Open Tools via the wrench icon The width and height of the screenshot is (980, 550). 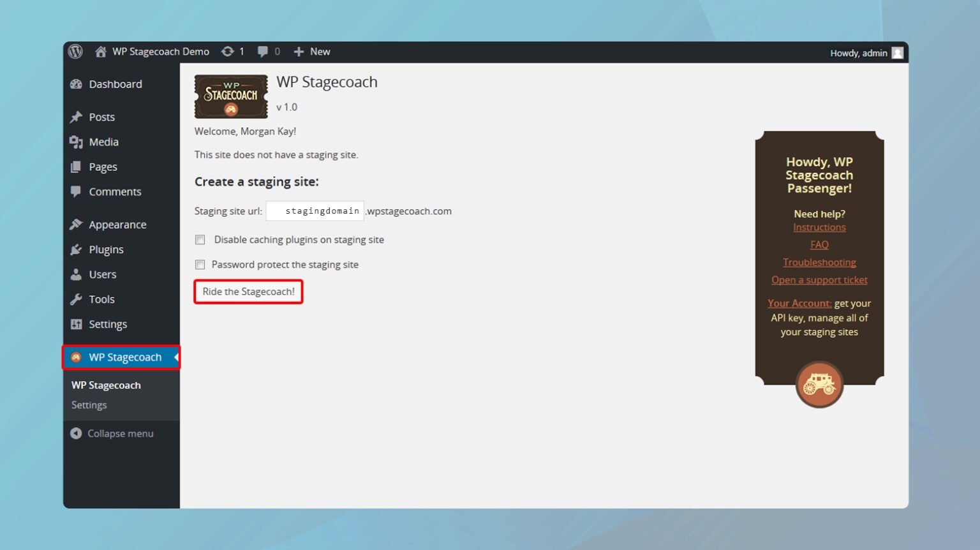[x=76, y=299]
